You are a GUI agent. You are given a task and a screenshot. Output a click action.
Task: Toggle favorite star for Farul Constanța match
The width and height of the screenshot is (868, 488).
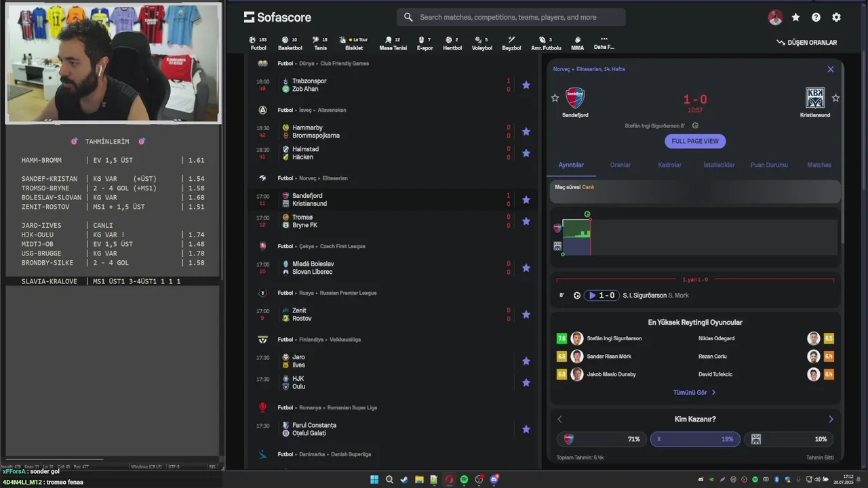[526, 429]
